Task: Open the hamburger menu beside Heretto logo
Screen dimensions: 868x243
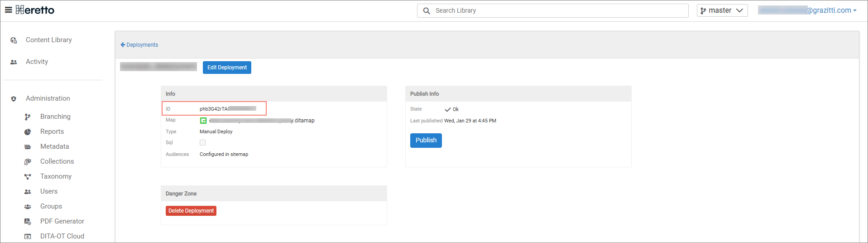Action: click(8, 10)
